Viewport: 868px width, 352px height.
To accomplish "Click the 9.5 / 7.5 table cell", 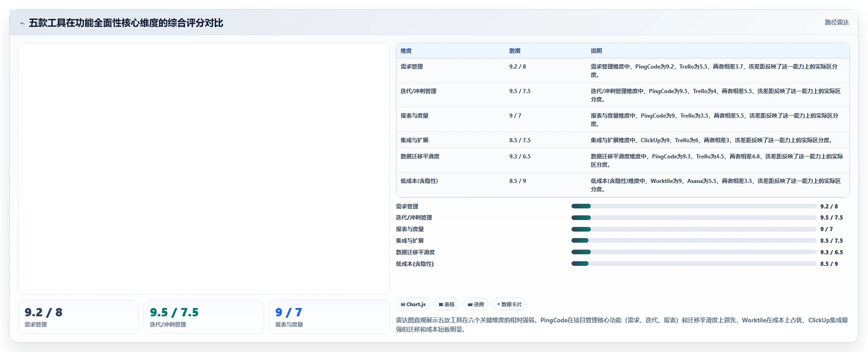I will (x=520, y=91).
